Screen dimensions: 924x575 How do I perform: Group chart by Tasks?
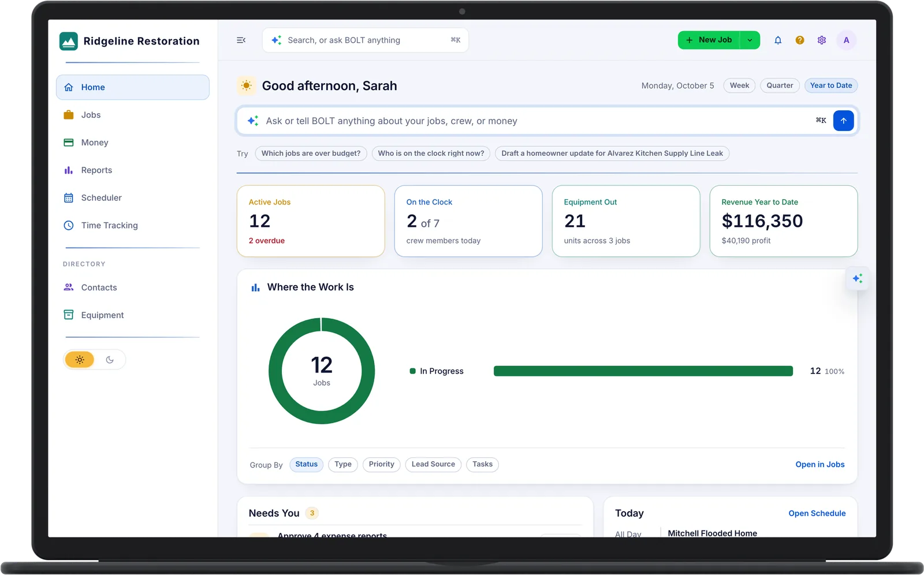[483, 464]
